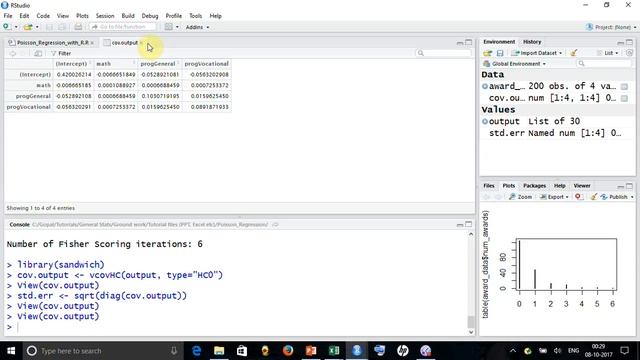Click the data viewer search box
Image resolution: width=640 pixels, height=360 pixels.
444,53
